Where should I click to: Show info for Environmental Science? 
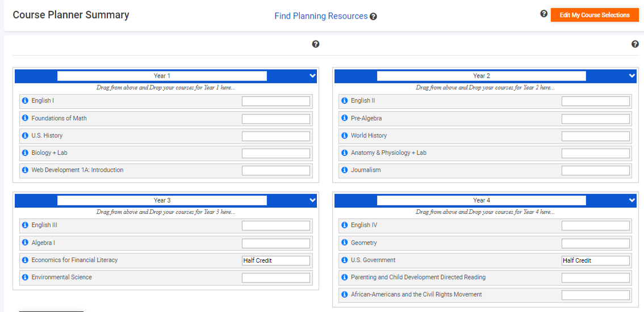pos(25,277)
